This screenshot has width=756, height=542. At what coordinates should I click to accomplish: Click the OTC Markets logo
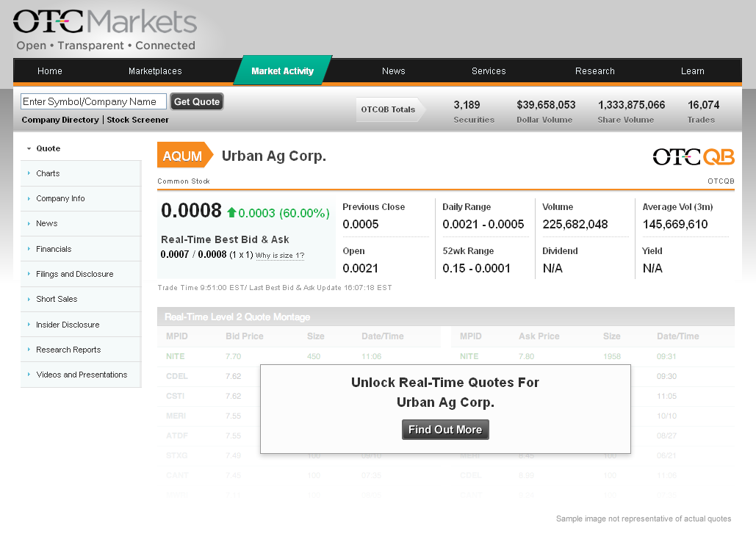click(104, 29)
